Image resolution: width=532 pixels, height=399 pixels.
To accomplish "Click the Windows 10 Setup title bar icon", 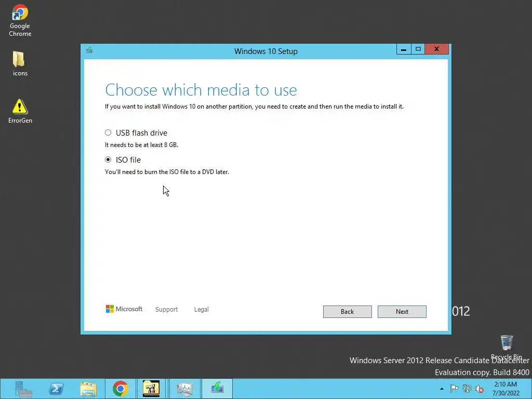I will pos(89,50).
